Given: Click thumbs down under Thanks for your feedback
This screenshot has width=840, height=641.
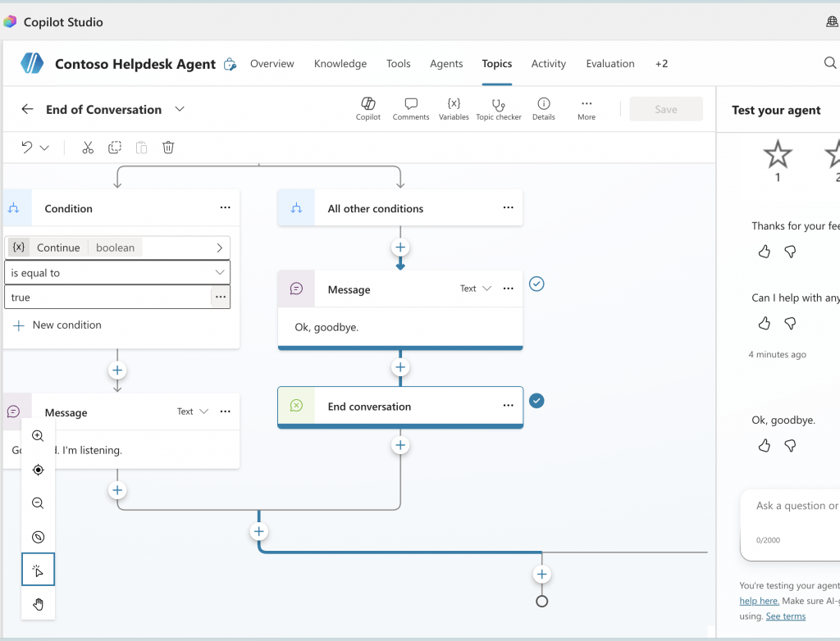Looking at the screenshot, I should point(790,251).
